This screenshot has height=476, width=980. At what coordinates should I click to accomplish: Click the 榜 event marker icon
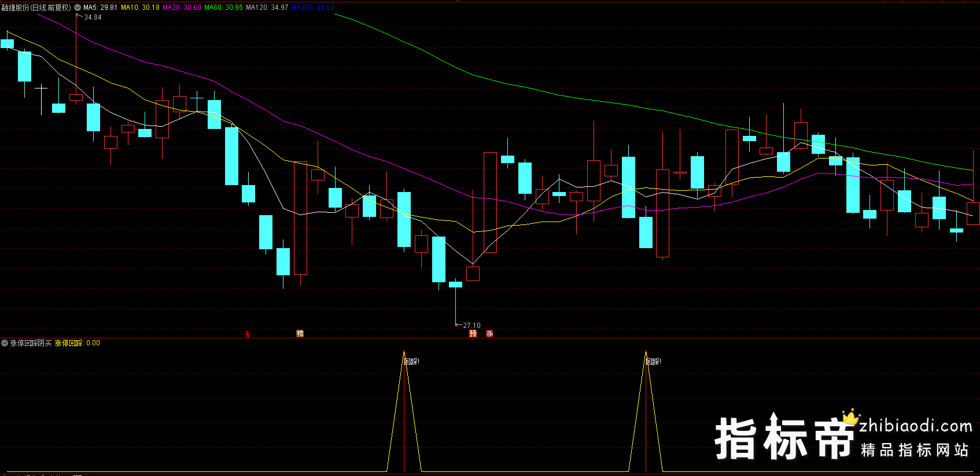click(300, 334)
